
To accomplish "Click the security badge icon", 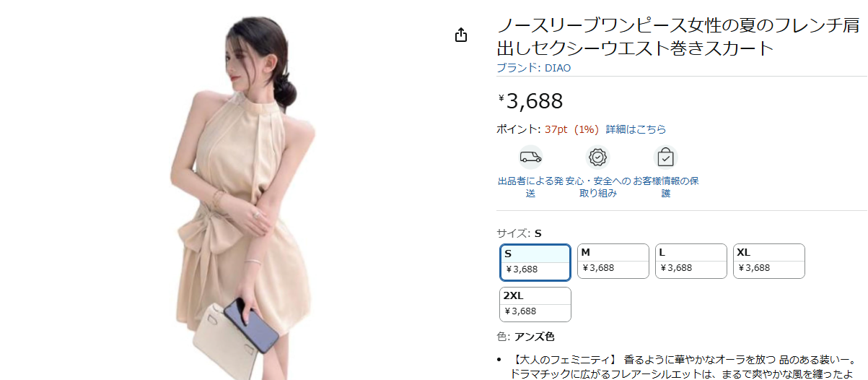I will pyautogui.click(x=598, y=157).
